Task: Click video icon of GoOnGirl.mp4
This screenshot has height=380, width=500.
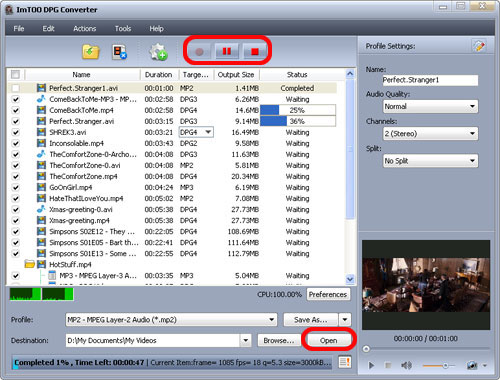Action: (41, 187)
